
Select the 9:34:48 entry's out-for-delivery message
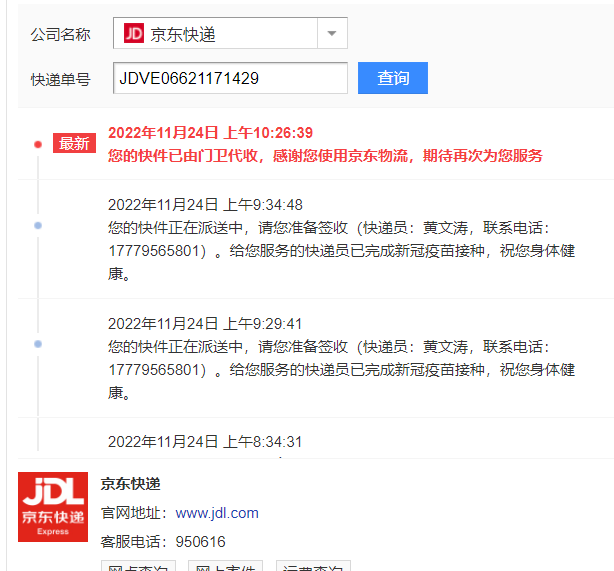point(341,251)
